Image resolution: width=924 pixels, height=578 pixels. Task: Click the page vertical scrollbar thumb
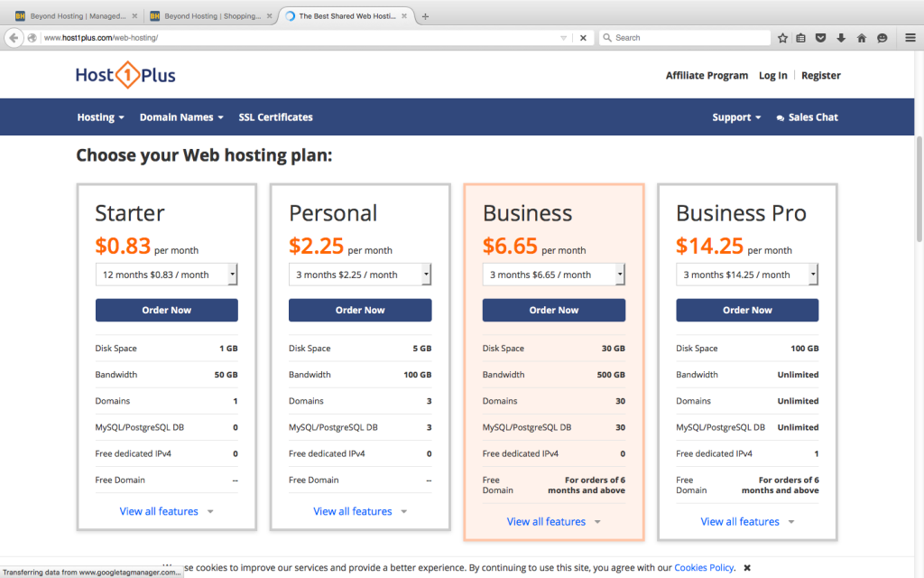coord(919,189)
